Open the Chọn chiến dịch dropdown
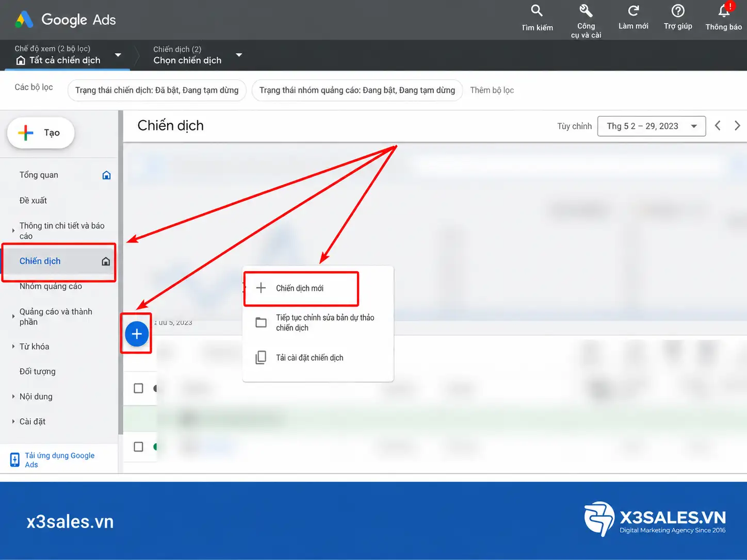 [x=239, y=55]
